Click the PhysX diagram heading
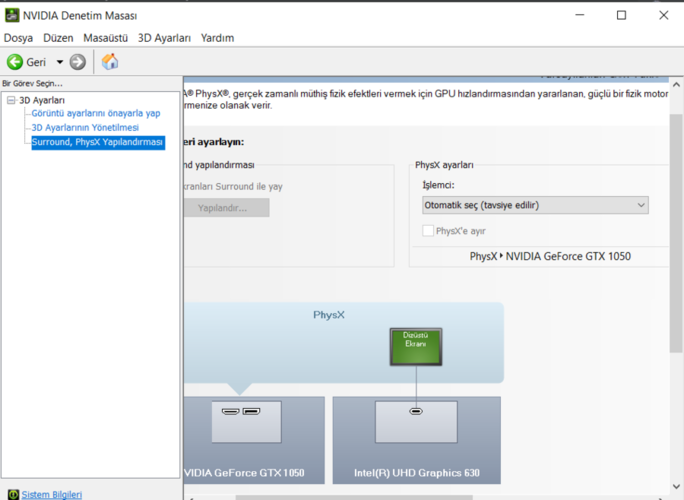The image size is (684, 500). tap(329, 315)
